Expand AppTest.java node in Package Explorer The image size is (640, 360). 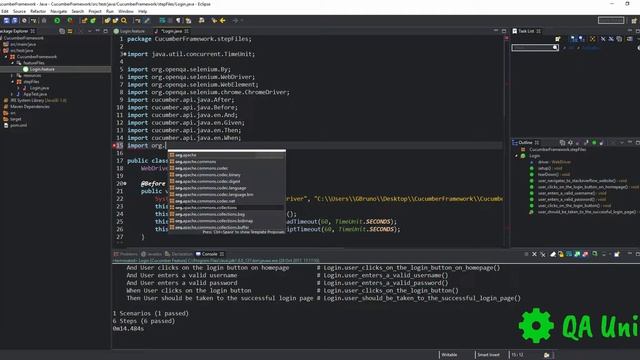pos(12,94)
